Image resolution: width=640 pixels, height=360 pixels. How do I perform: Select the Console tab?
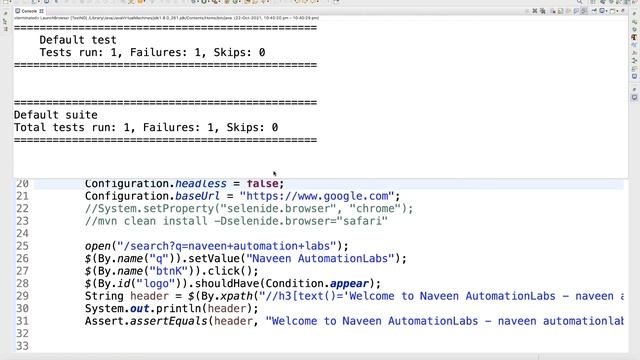click(x=29, y=11)
